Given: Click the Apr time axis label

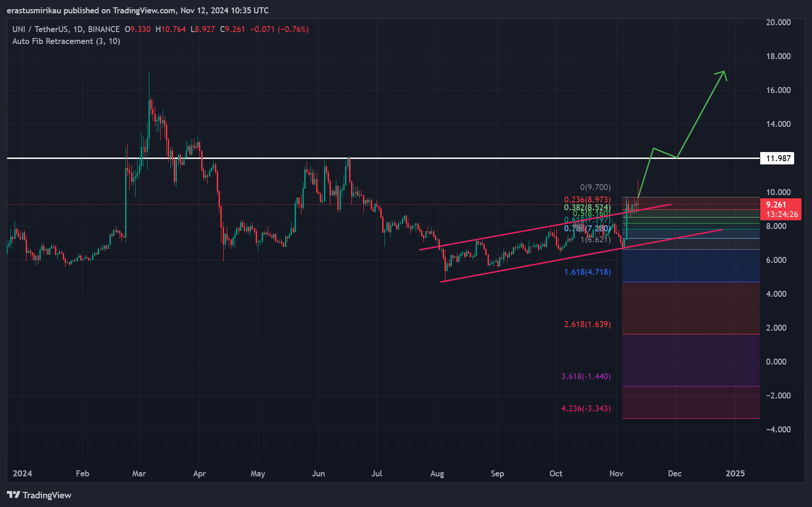Looking at the screenshot, I should tap(199, 474).
